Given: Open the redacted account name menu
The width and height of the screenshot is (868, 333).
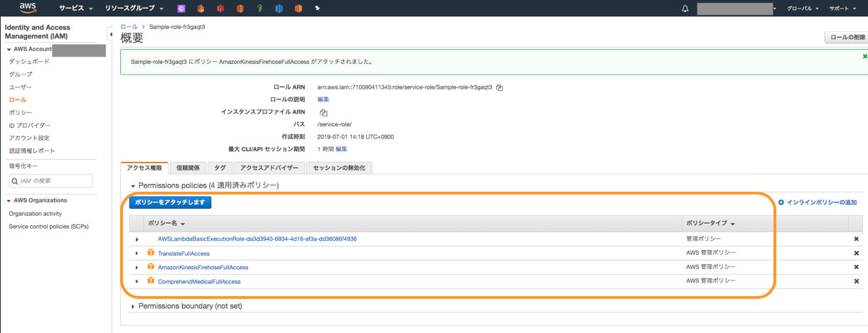Looking at the screenshot, I should (735, 9).
